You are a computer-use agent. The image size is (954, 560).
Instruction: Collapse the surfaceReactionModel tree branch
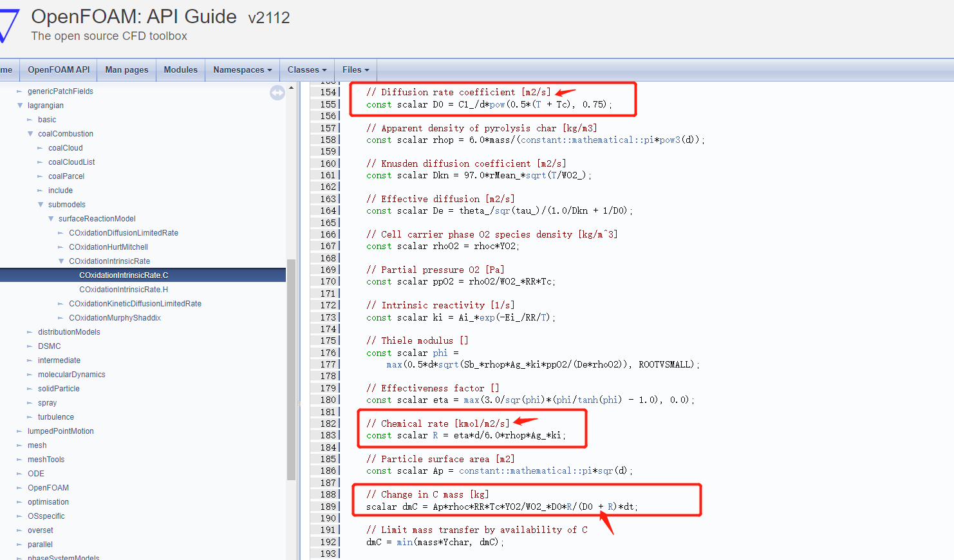pyautogui.click(x=51, y=219)
